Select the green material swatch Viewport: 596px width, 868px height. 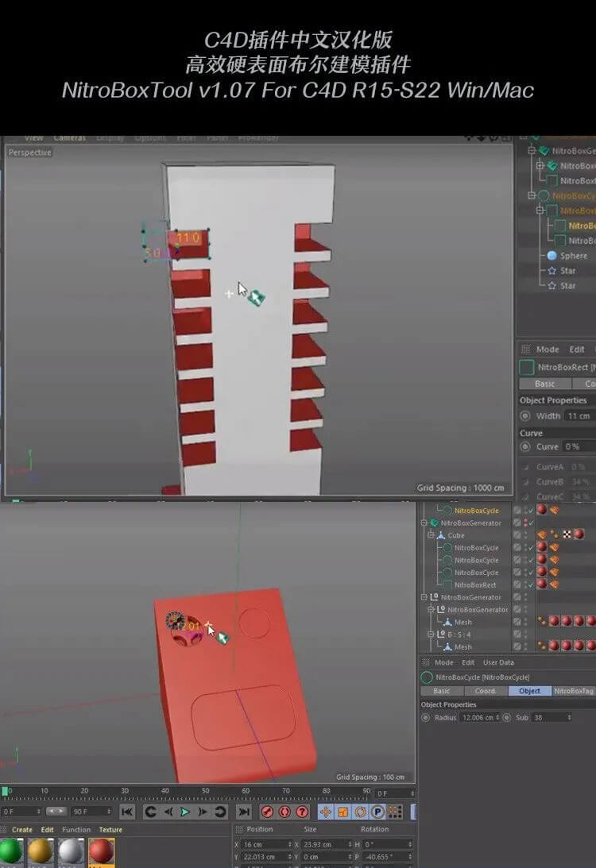coord(11,851)
